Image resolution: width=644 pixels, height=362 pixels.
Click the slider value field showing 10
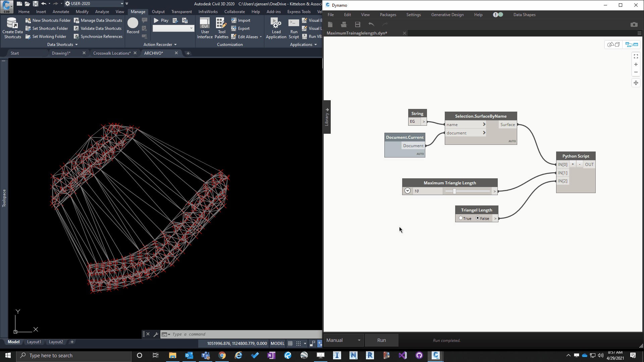(428, 191)
